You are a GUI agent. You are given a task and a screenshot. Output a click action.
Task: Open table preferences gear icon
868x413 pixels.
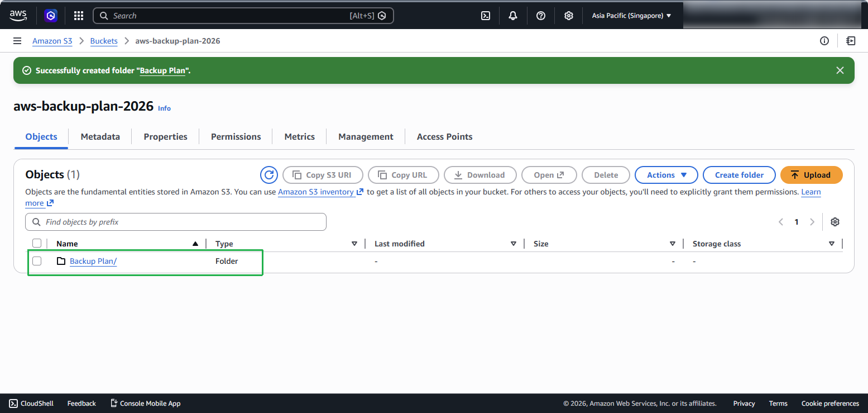835,222
